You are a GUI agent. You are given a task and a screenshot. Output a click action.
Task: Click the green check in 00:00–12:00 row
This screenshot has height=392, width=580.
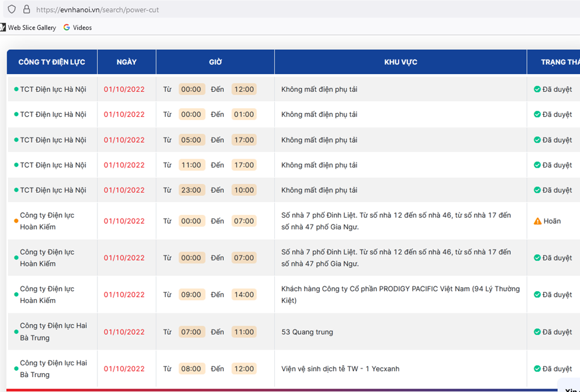[537, 89]
